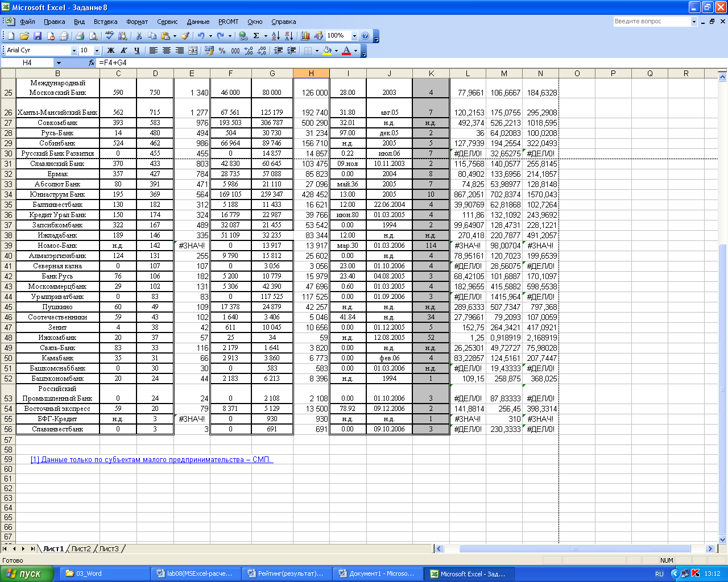Open the Drawing toolbar icon
This screenshot has height=582, width=728.
point(318,36)
